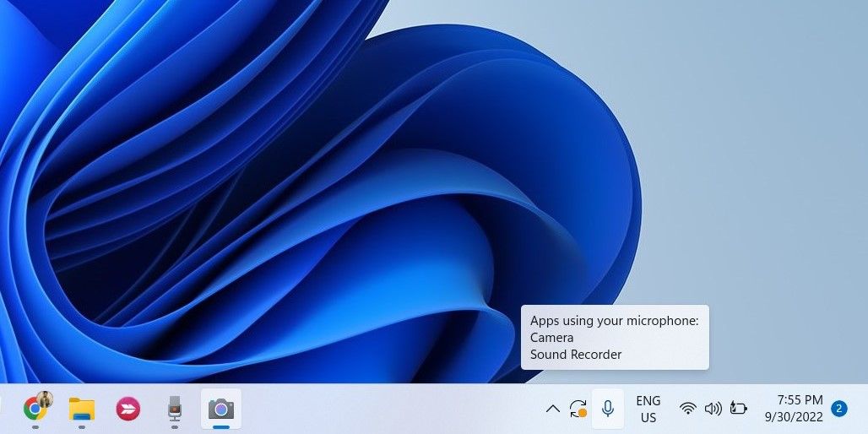The image size is (868, 434).
Task: Click 'Camera' in the microphone tooltip
Action: tap(551, 337)
